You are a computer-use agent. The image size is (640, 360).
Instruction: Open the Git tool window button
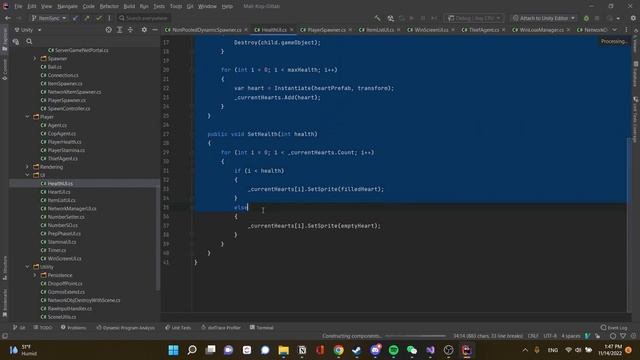(19, 327)
